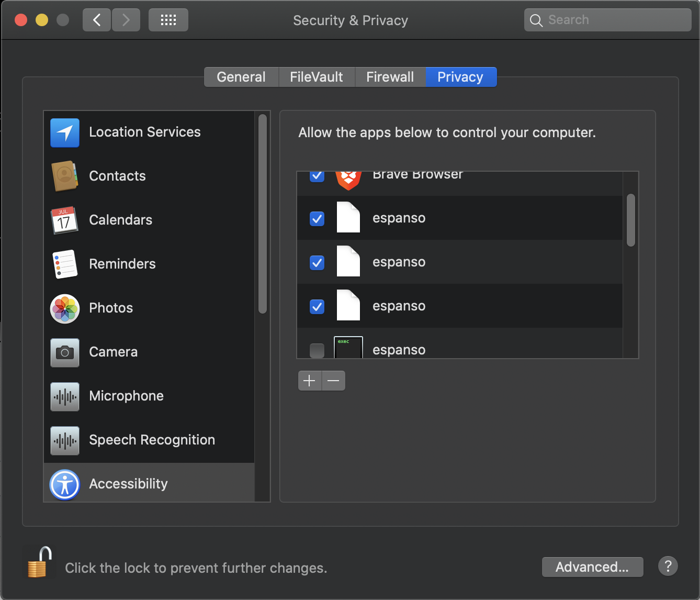Select the Accessibility label in sidebar
700x600 pixels.
(129, 484)
